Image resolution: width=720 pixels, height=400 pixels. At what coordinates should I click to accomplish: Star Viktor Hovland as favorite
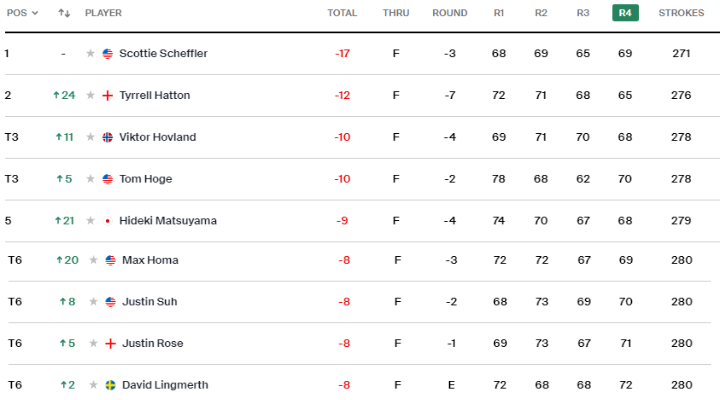[x=90, y=137]
